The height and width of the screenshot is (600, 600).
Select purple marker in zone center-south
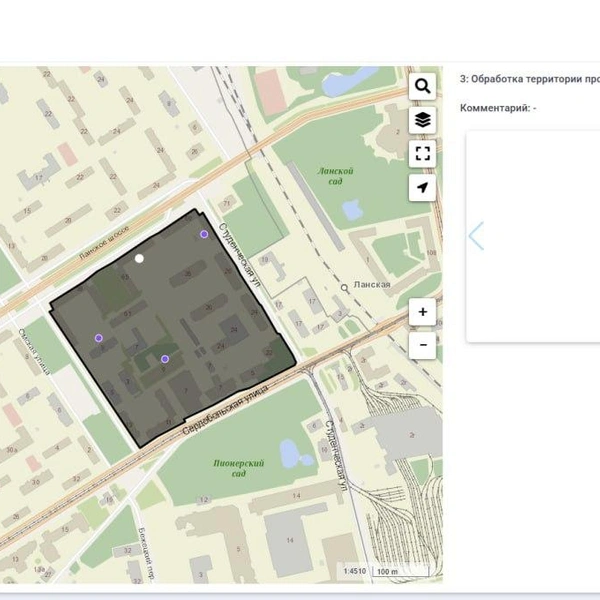[x=165, y=359]
